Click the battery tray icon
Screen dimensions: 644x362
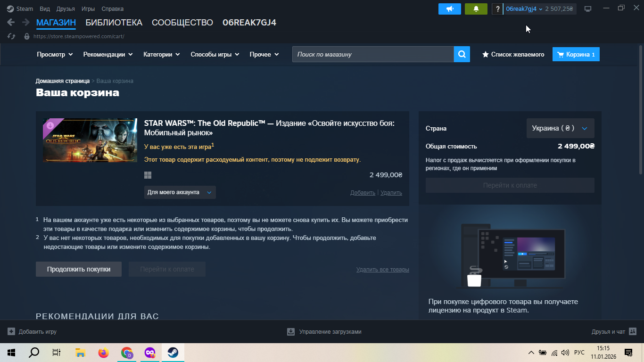coord(543,353)
